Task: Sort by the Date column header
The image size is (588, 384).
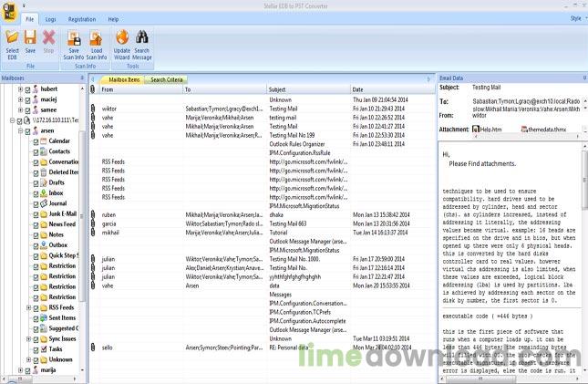Action: click(x=393, y=89)
